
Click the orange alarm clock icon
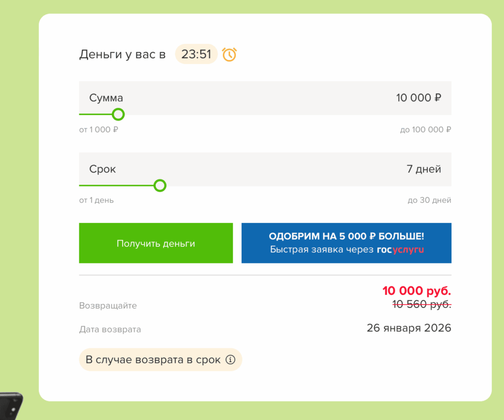229,54
